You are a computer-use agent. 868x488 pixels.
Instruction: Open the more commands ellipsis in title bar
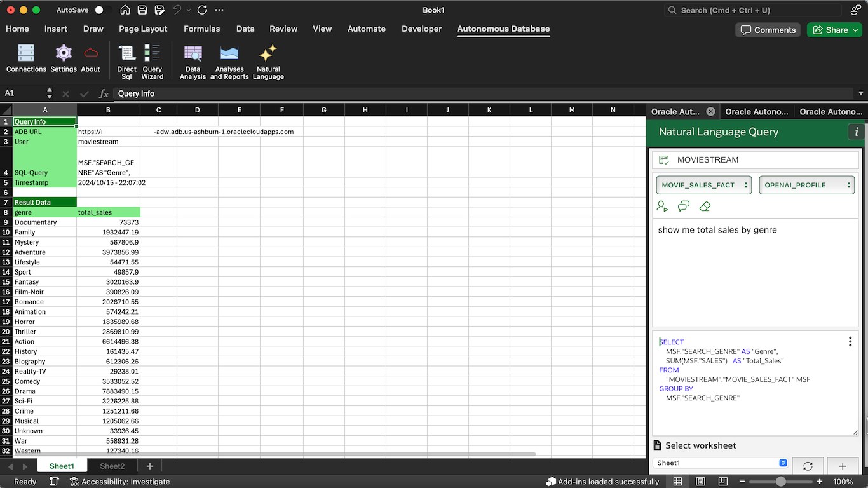pyautogui.click(x=219, y=10)
